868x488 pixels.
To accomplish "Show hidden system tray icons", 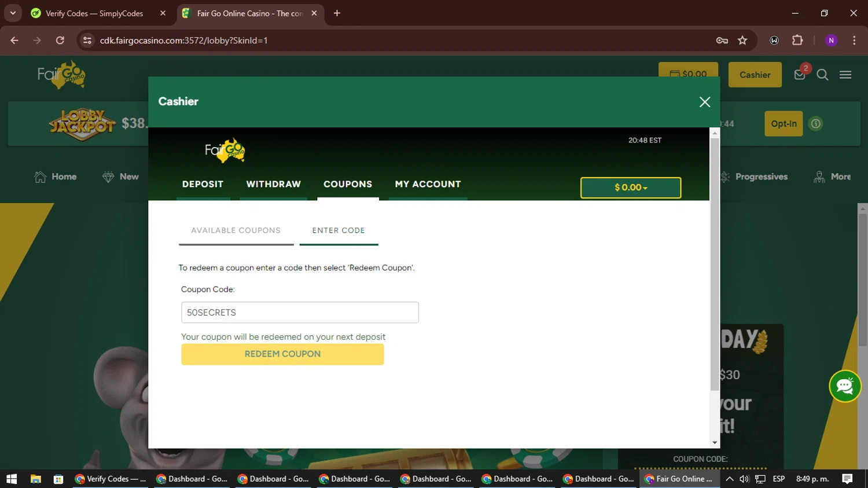I will click(730, 479).
